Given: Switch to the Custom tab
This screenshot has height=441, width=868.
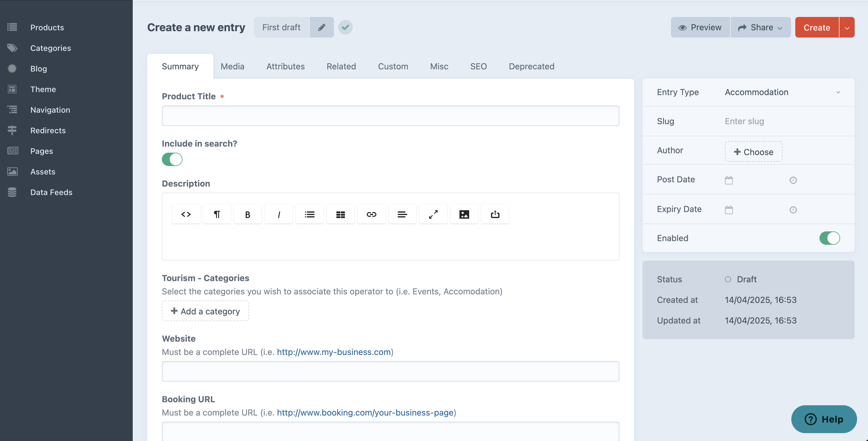Looking at the screenshot, I should pyautogui.click(x=393, y=66).
